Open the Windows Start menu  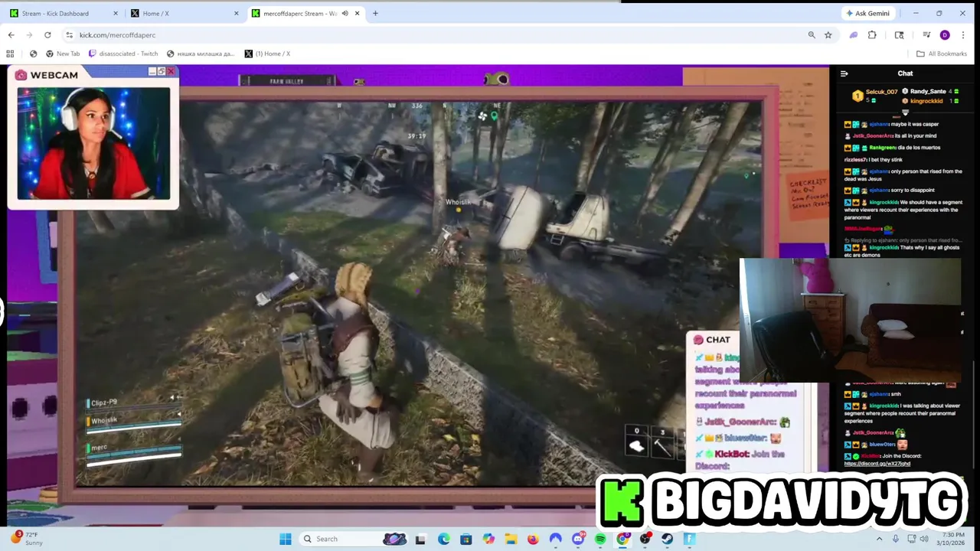coord(285,539)
